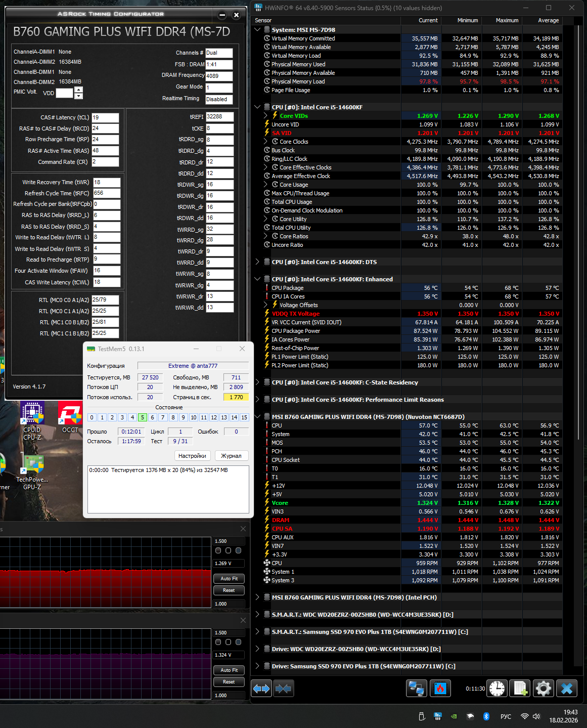Open HWiNFO fan control flame chip icon
This screenshot has height=728, width=587.
click(x=440, y=689)
